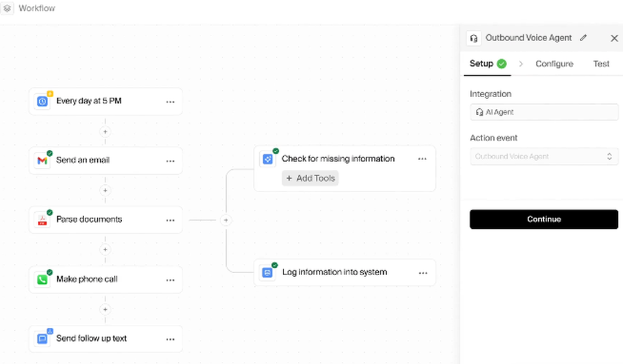Image resolution: width=623 pixels, height=364 pixels.
Task: Click the PDF icon on Parse documents
Action: coord(42,220)
